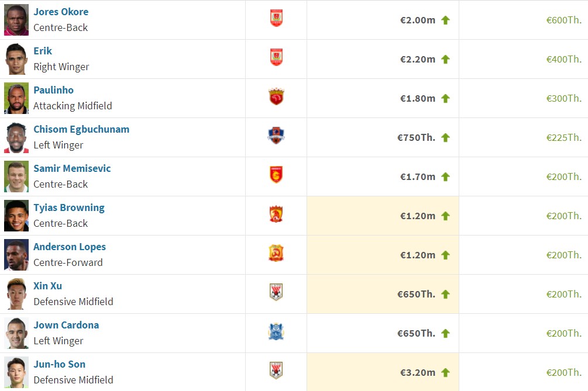Click the club badge next to Erik
The height and width of the screenshot is (391, 588).
click(x=276, y=57)
